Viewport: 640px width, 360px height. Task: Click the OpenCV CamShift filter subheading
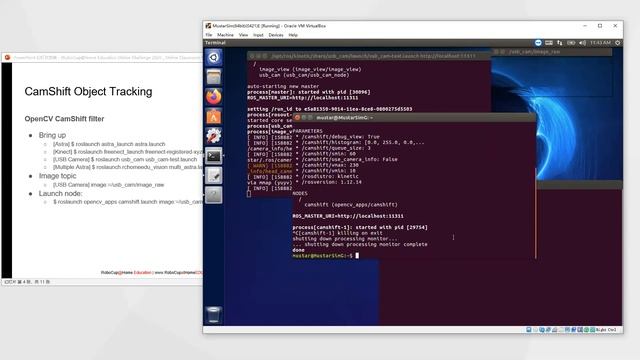click(64, 119)
